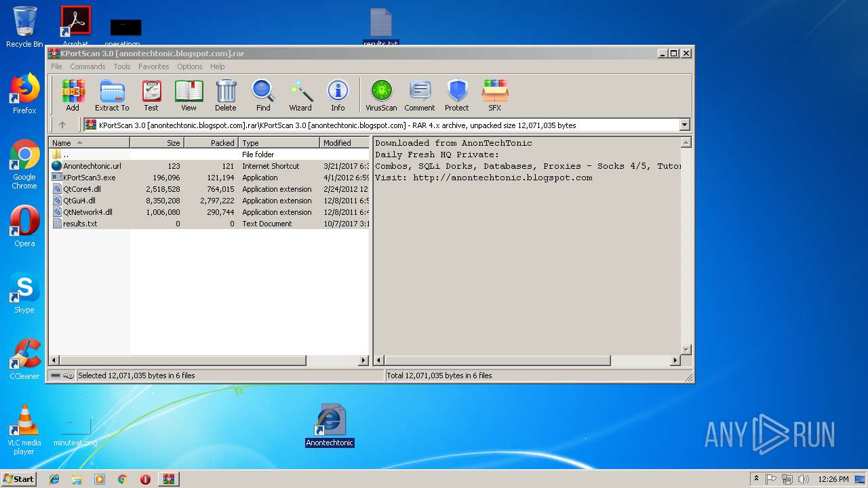Sort files by Name column
Viewport: 868px width, 488px height.
[90, 143]
